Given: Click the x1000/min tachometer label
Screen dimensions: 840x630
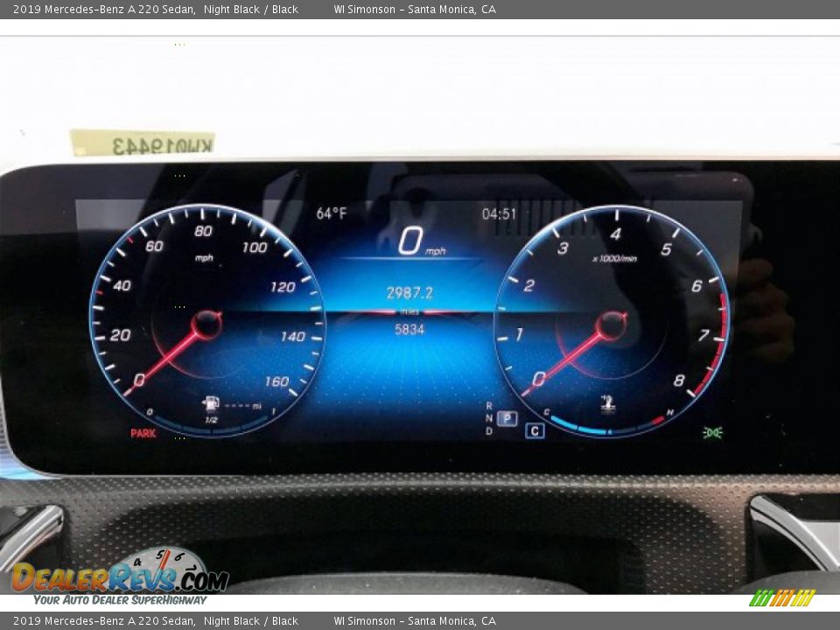Looking at the screenshot, I should 614,258.
